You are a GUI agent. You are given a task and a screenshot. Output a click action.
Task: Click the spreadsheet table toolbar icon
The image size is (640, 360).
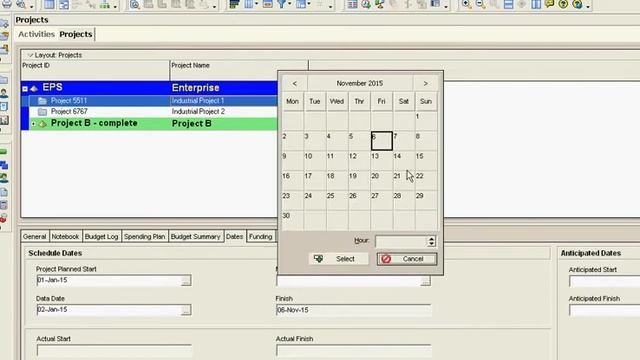pos(352,4)
